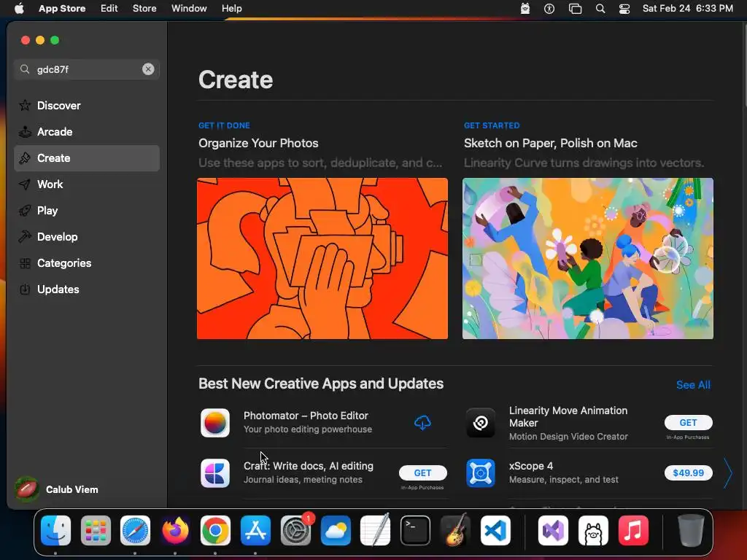Open Organize Your Photos story image
Viewport: 747px width, 560px height.
322,259
